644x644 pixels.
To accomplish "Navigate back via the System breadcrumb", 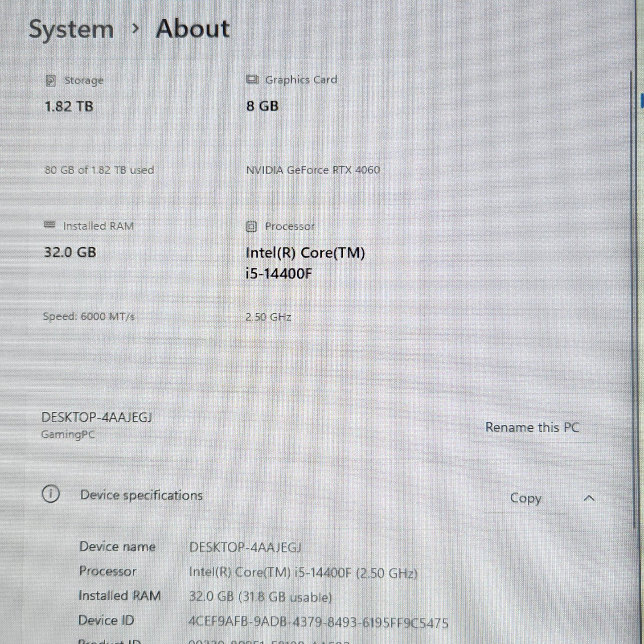I will pyautogui.click(x=70, y=29).
